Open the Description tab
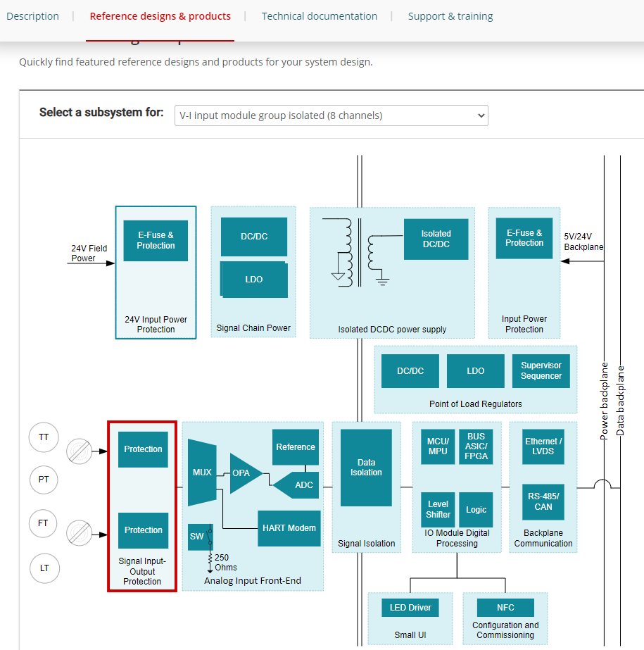Image resolution: width=644 pixels, height=650 pixels. [33, 16]
